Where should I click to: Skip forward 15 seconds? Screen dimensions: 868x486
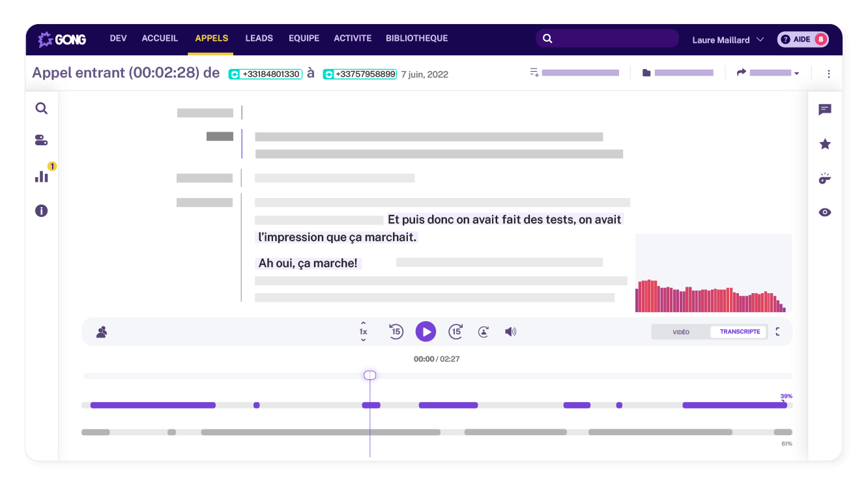(x=456, y=332)
